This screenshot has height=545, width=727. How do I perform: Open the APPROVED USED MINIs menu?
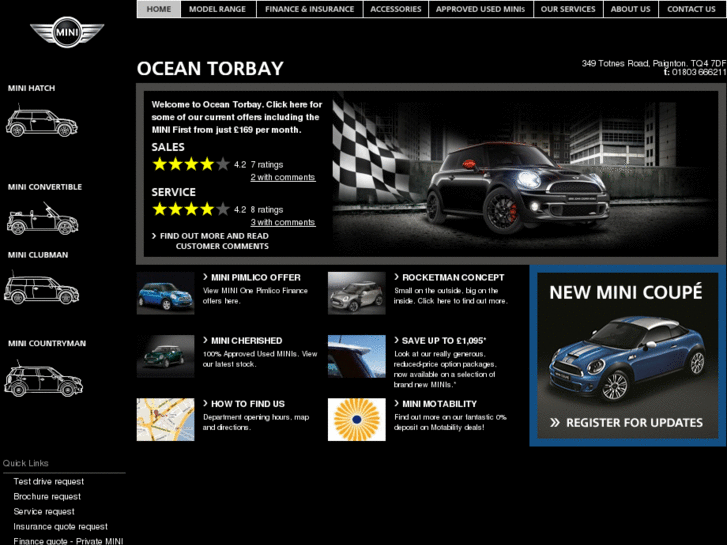(x=481, y=9)
